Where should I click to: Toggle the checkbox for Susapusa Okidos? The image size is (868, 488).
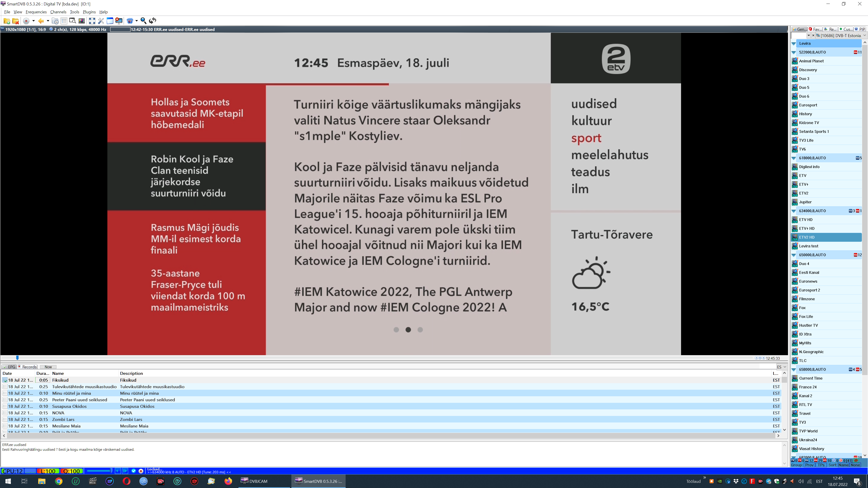click(5, 406)
